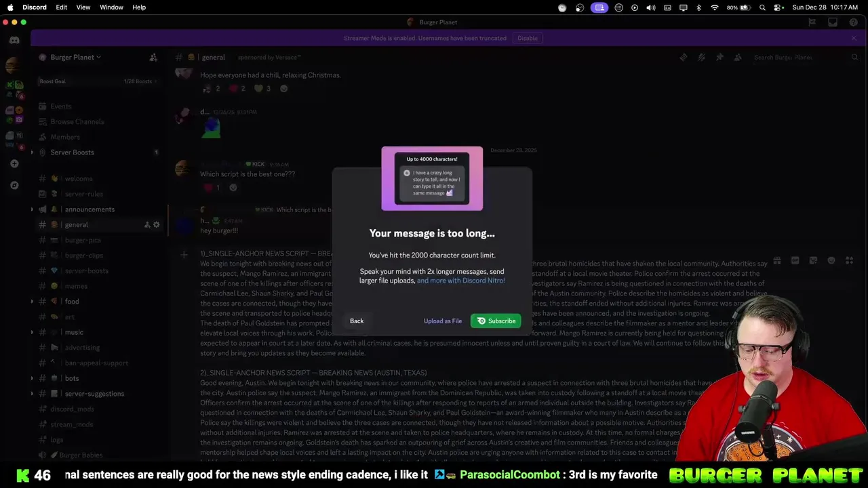Open the Boost Goal progress bar
This screenshot has width=868, height=488.
coord(98,81)
